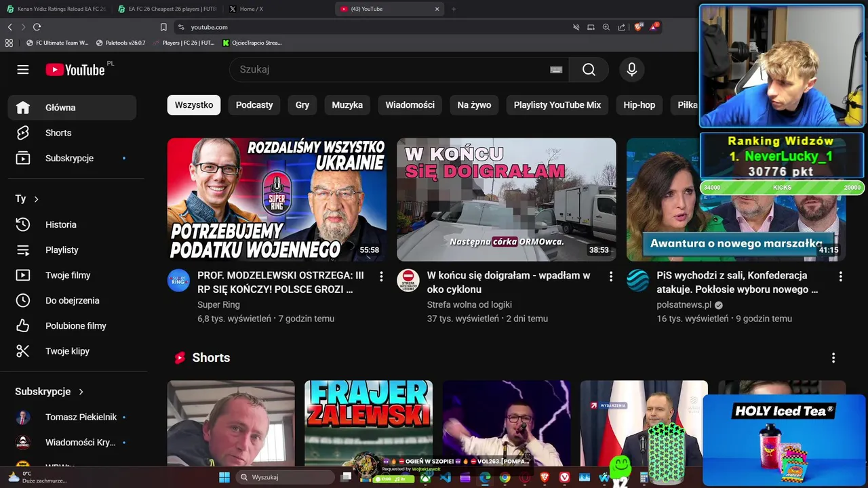Open Strefa wolna od logiki channel name
The image size is (868, 488).
[x=469, y=305]
